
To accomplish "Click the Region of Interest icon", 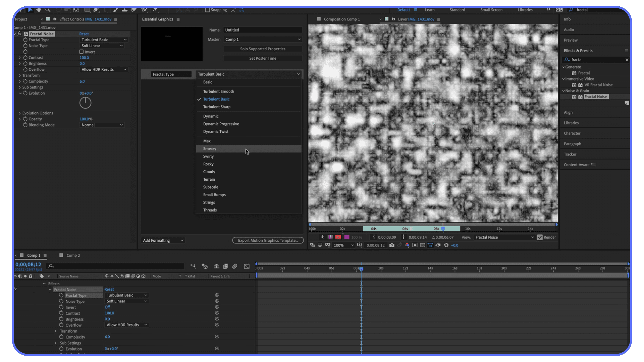I will pyautogui.click(x=415, y=245).
